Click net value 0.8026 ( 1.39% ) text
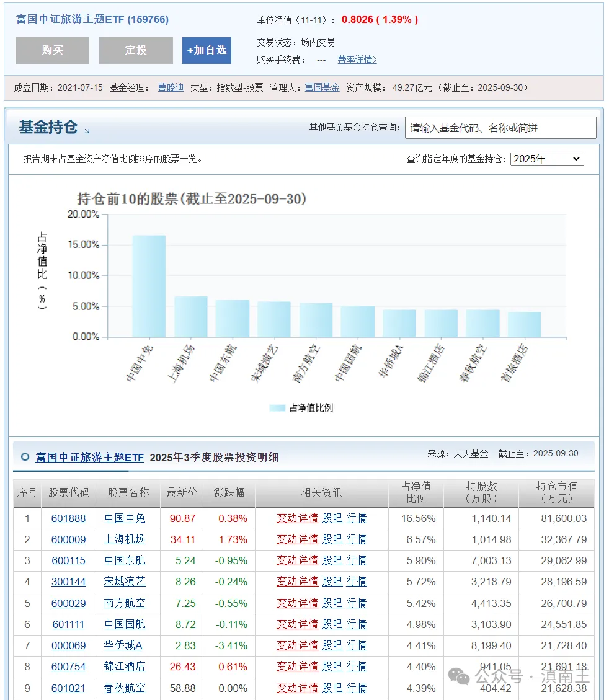Screen dimensions: 609x700 click(380, 20)
